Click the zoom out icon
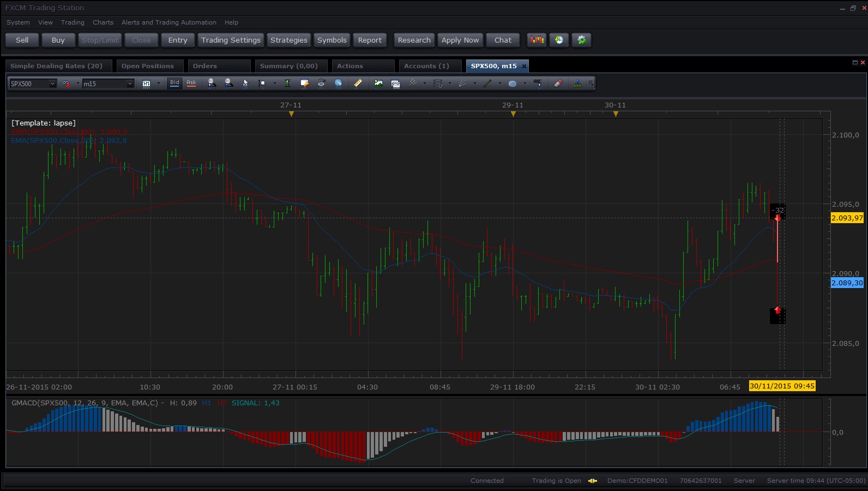Viewport: 868px width, 491px height. click(228, 83)
